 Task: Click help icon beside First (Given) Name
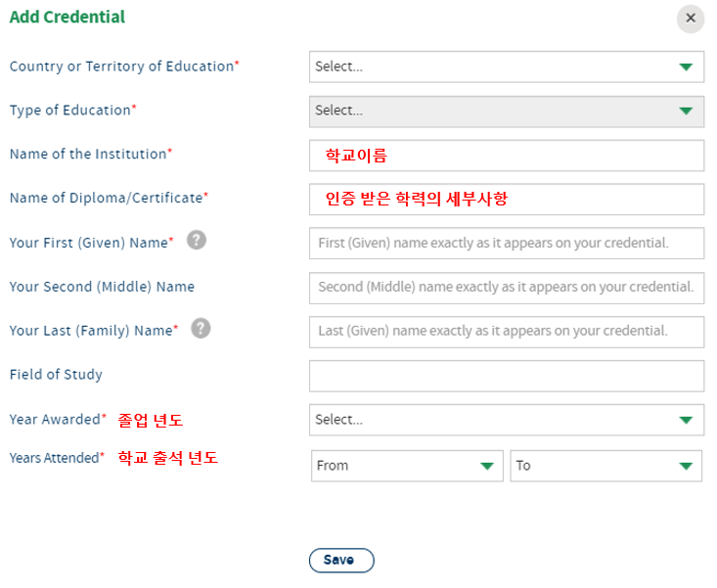coord(197,240)
